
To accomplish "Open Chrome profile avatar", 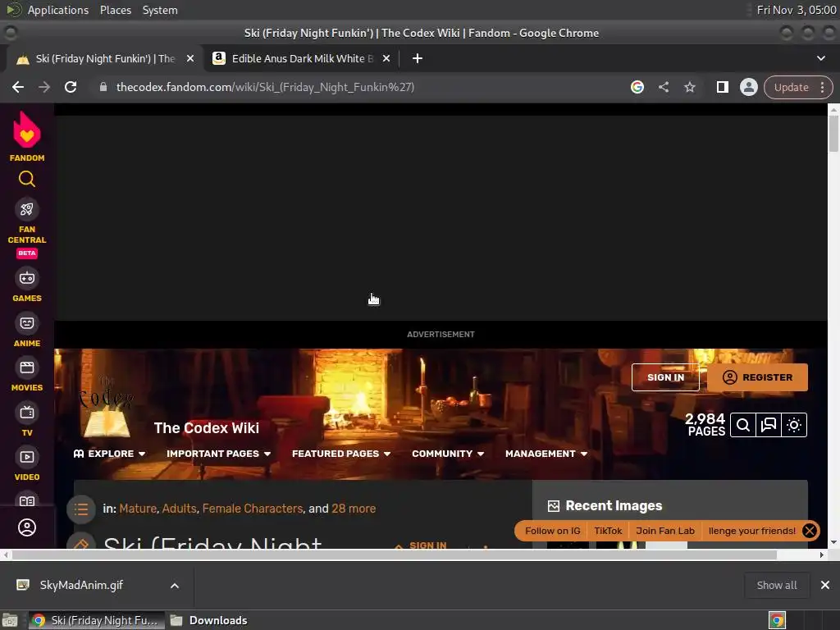I will click(748, 87).
